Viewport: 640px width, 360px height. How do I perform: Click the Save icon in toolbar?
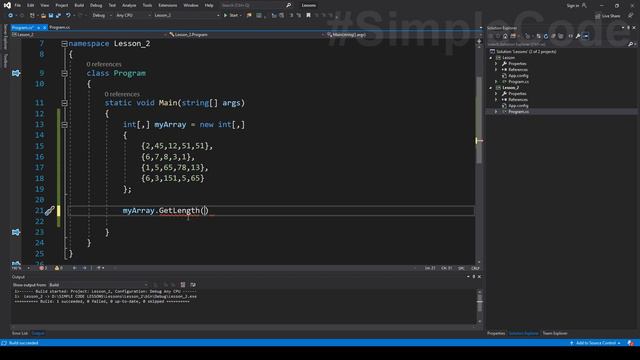tap(51, 15)
